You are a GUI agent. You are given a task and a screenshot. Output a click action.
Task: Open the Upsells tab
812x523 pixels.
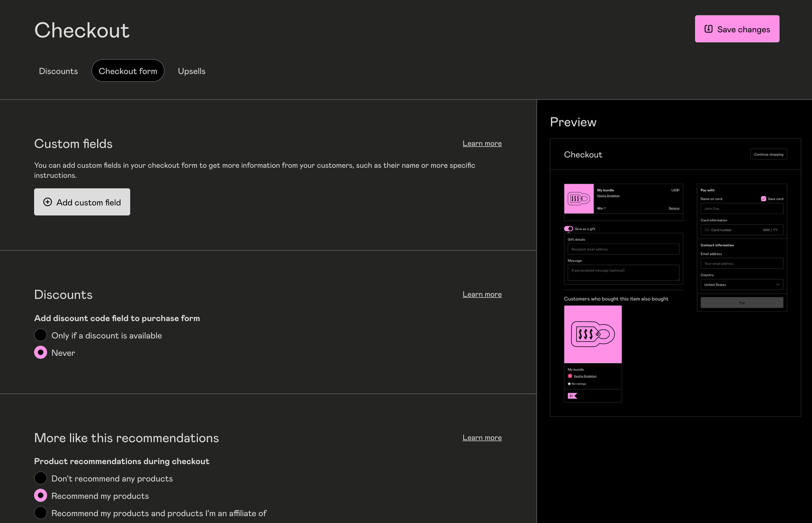click(192, 71)
